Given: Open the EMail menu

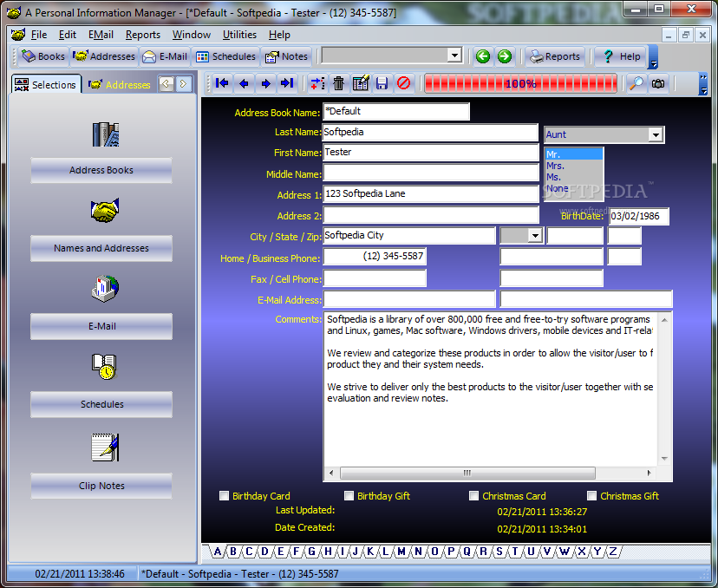Looking at the screenshot, I should 101,35.
